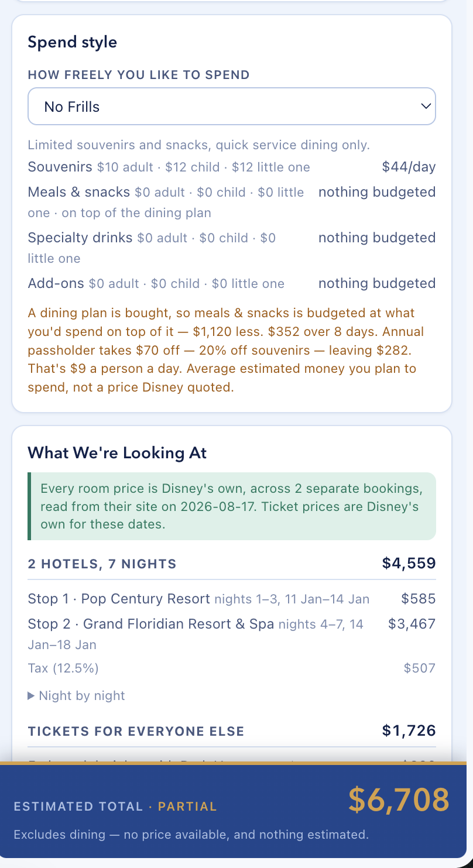Click the green Disney room price notice

[x=232, y=506]
